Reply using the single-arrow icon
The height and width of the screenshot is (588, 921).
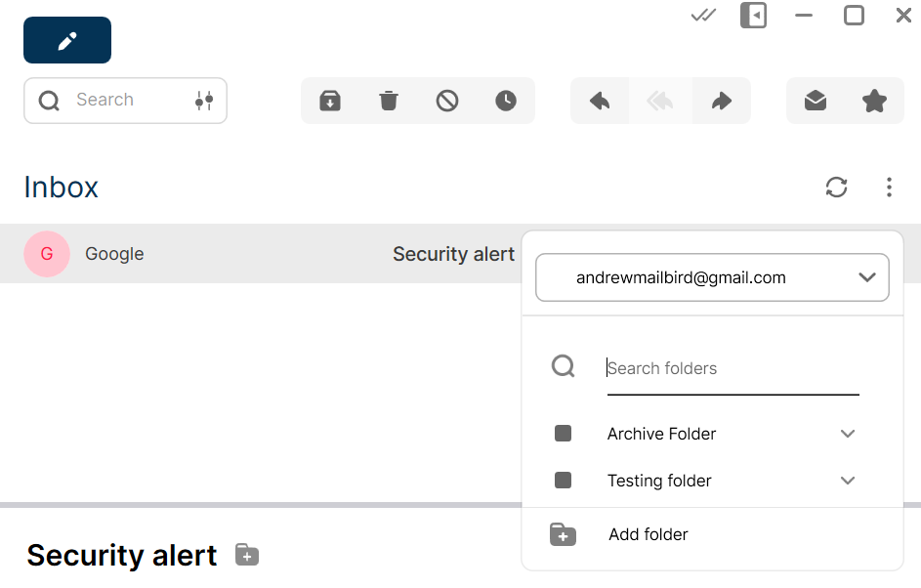[x=600, y=101]
